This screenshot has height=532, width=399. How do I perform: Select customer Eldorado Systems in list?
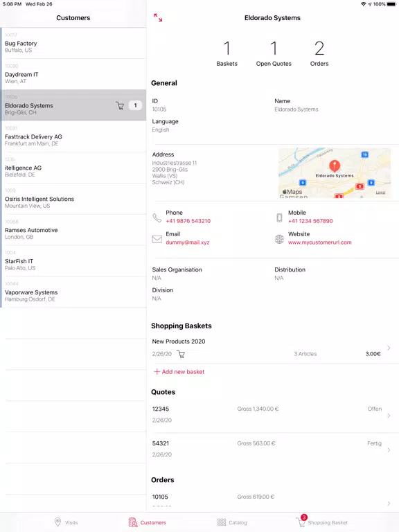73,105
